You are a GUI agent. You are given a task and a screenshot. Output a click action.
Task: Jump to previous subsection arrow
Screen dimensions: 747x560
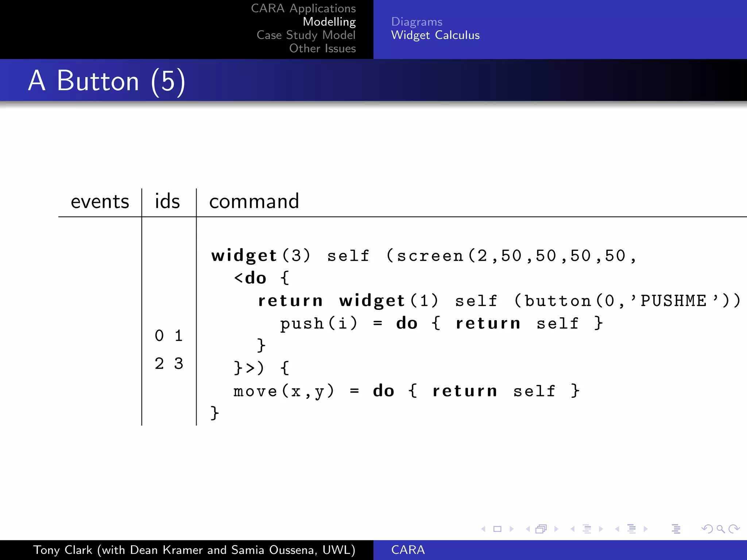click(x=573, y=529)
